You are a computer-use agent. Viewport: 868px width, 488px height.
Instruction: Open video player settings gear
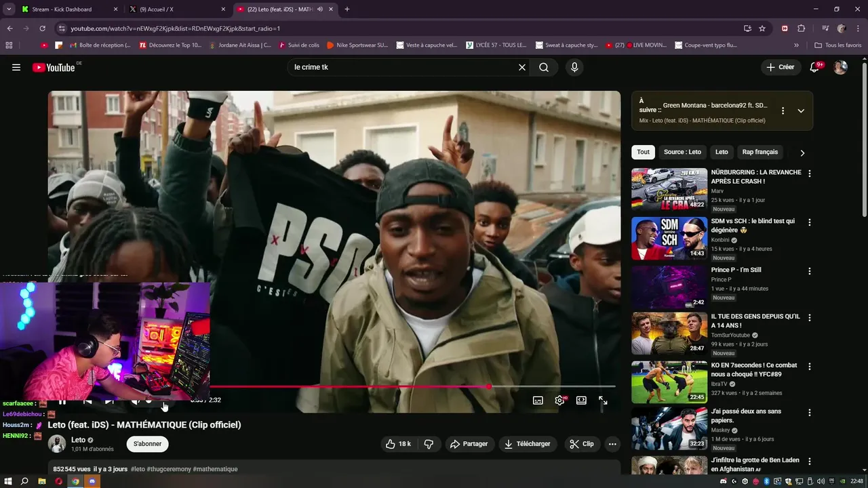click(x=559, y=400)
